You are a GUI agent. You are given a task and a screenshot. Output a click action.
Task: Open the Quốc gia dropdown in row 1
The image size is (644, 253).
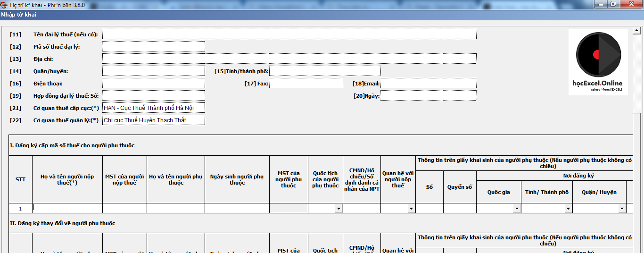(x=516, y=209)
